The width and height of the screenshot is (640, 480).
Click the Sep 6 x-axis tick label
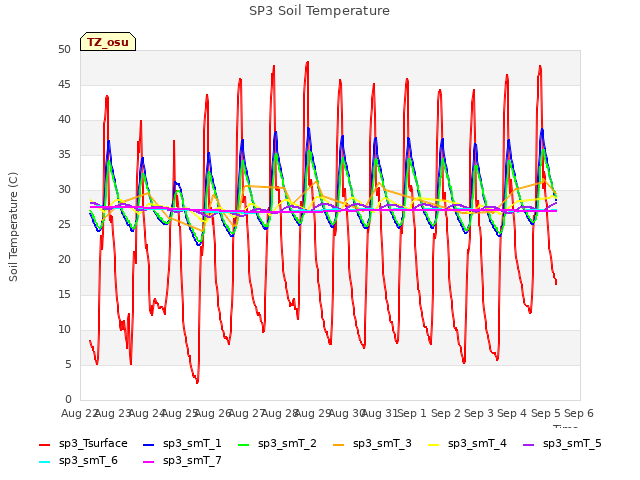click(x=579, y=413)
